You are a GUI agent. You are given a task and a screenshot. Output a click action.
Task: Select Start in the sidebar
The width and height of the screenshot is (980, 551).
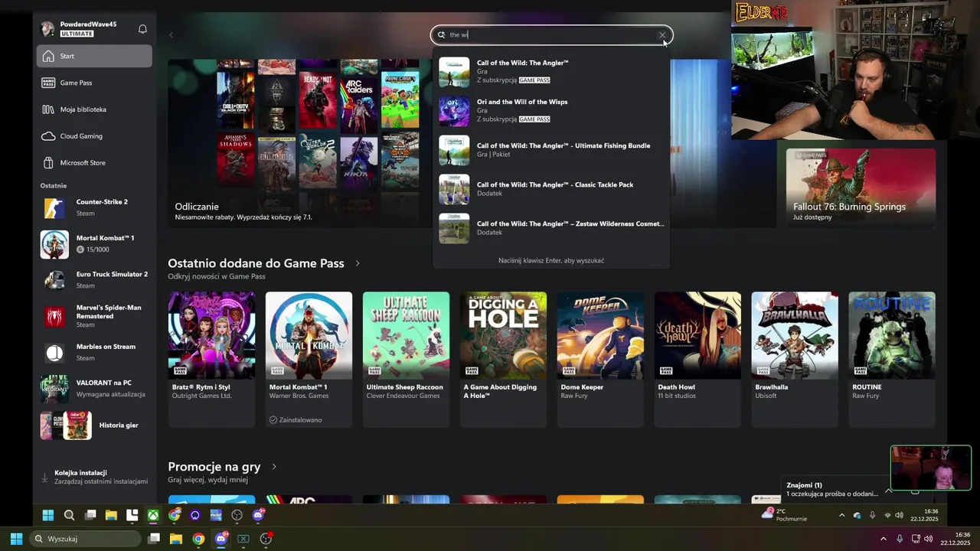(94, 56)
